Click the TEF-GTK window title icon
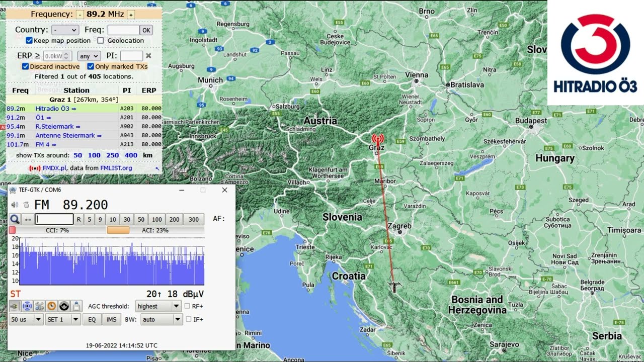 pos(13,190)
